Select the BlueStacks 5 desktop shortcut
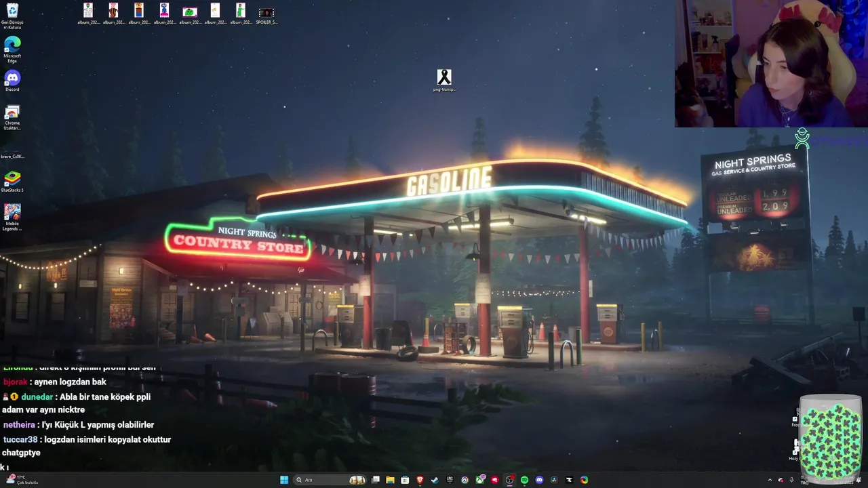 (12, 182)
